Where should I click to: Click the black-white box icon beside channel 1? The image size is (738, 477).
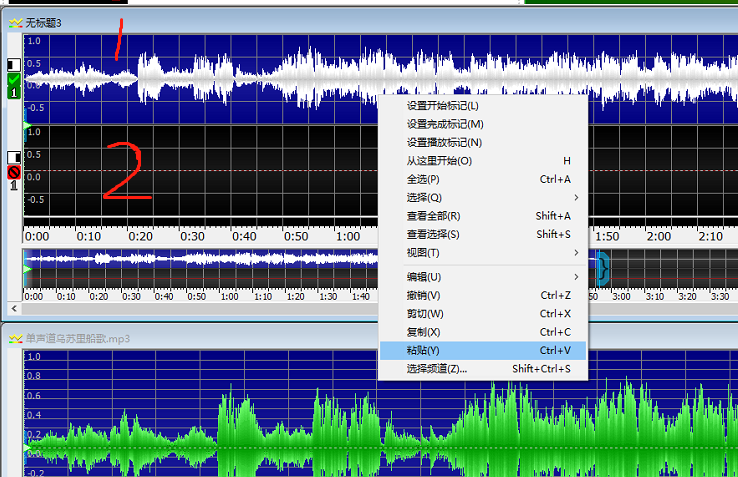point(14,65)
